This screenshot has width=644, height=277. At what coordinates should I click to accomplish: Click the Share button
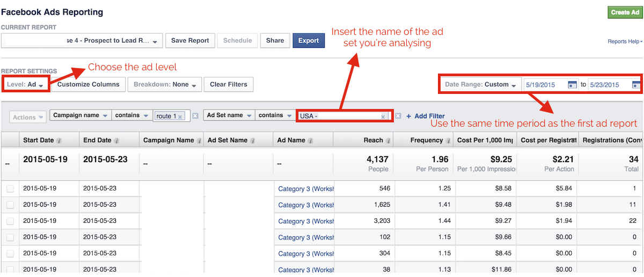[275, 41]
